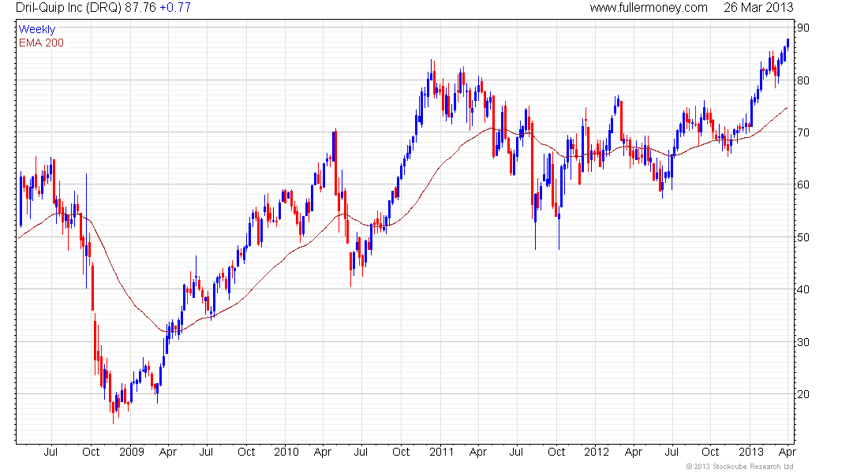Select the Weekly timeframe label
The width and height of the screenshot is (868, 473).
(37, 29)
